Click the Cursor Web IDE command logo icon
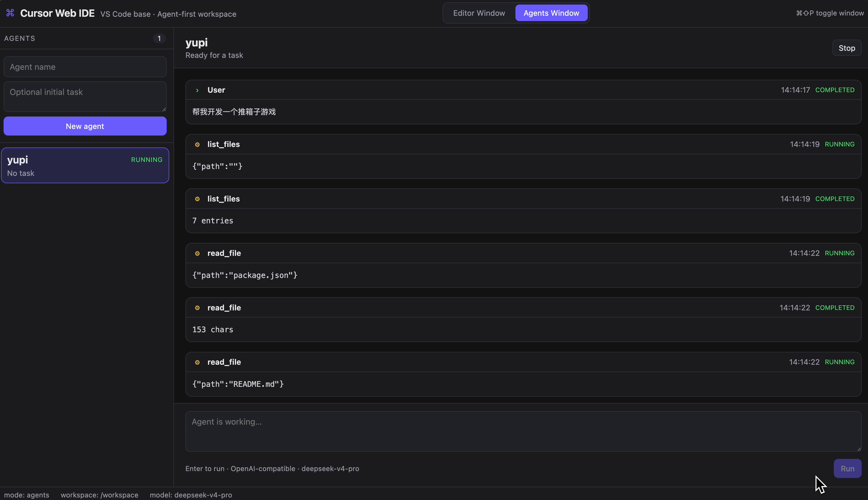The width and height of the screenshot is (868, 500). [10, 13]
